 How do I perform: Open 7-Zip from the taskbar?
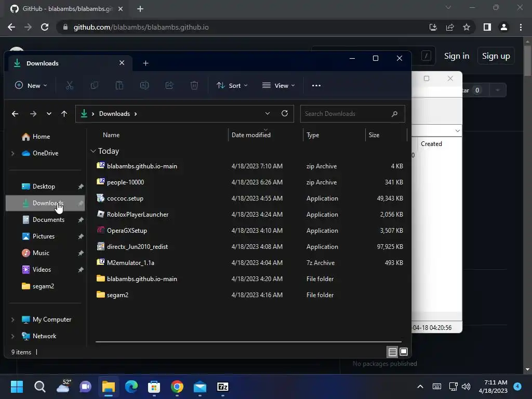tap(222, 387)
